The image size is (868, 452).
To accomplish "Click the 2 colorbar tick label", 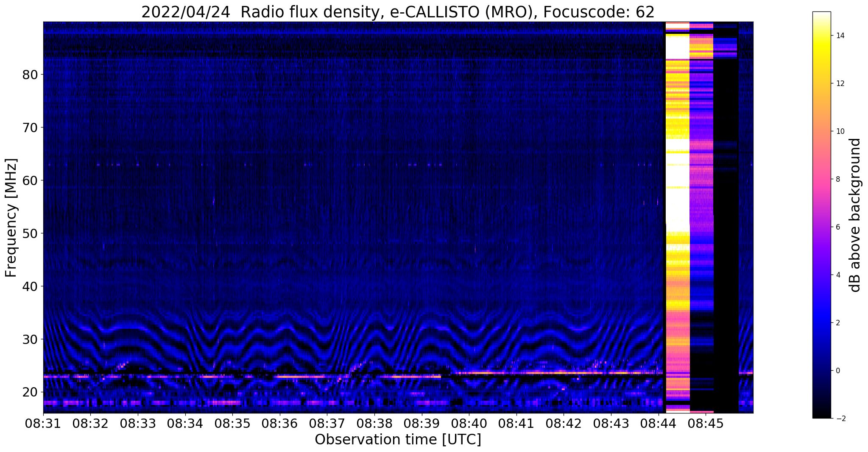I will 837,323.
